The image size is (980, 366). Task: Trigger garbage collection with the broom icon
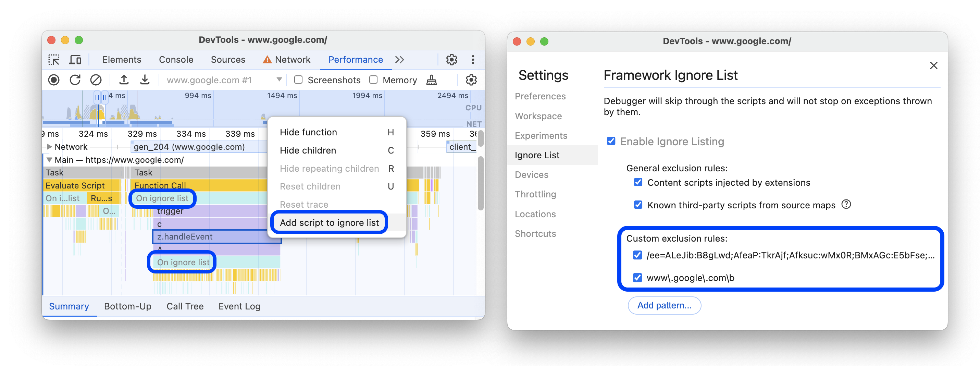pos(431,80)
